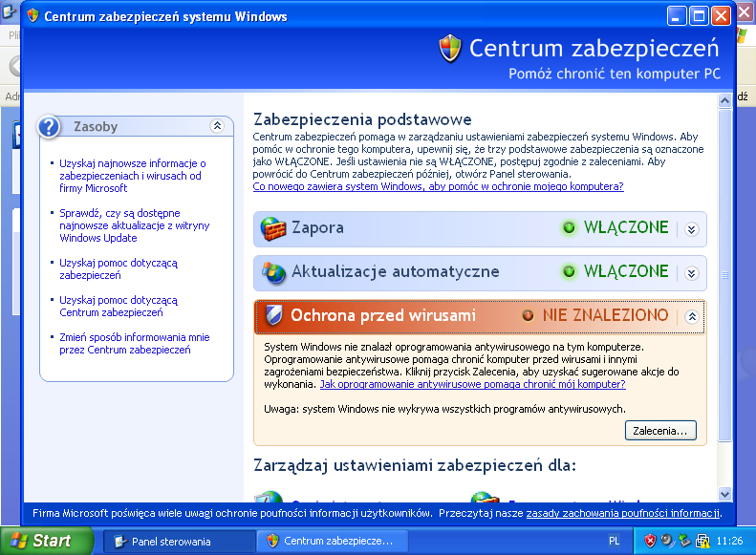756x555 pixels.
Task: Open Sprawdź, czy są dostępne najnowsze aktualizacje link
Action: [x=135, y=225]
